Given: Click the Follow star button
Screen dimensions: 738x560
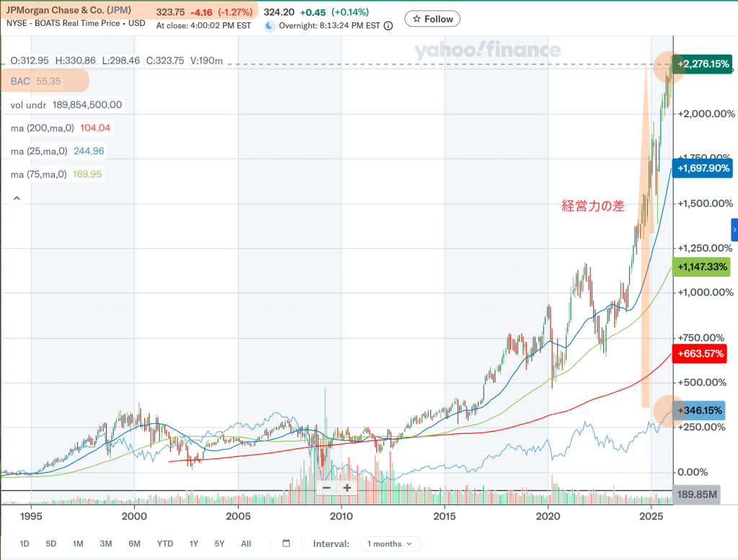Looking at the screenshot, I should point(432,19).
